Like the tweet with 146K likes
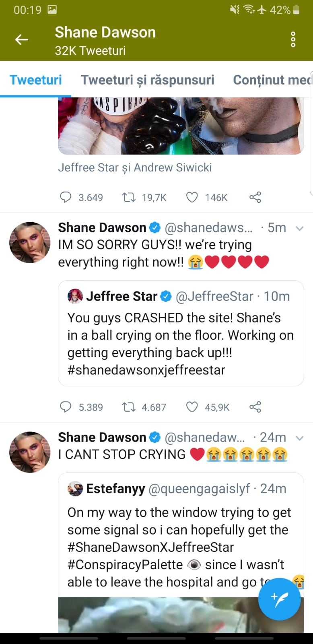The height and width of the screenshot is (644, 313). click(192, 197)
